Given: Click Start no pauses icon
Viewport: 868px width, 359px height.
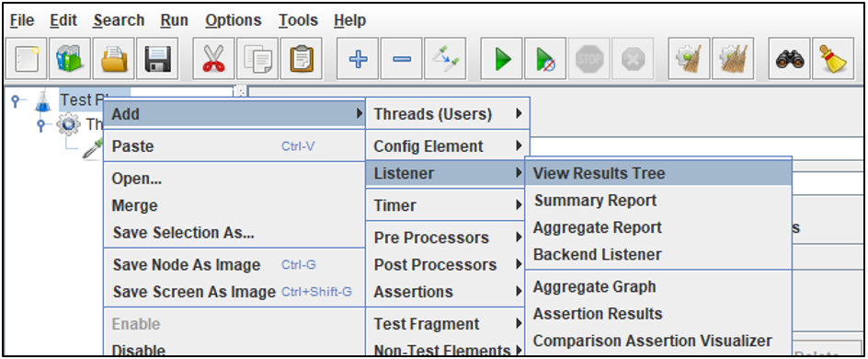Looking at the screenshot, I should (x=545, y=59).
